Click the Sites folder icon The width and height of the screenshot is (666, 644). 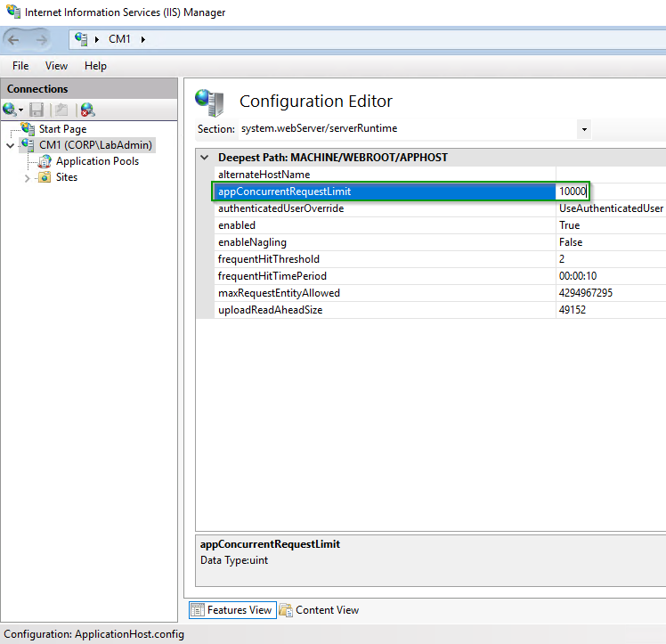point(45,177)
